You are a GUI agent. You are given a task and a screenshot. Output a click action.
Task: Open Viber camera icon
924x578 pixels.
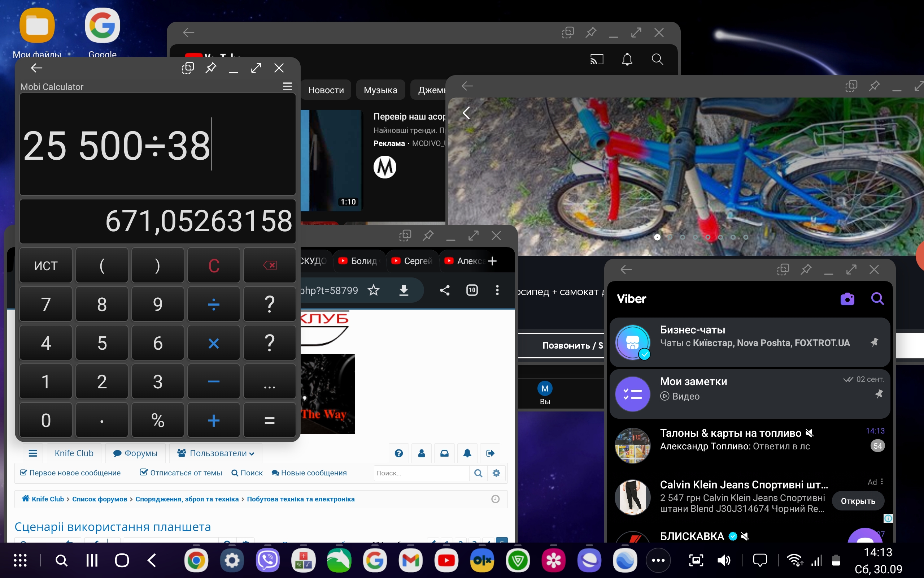point(847,298)
